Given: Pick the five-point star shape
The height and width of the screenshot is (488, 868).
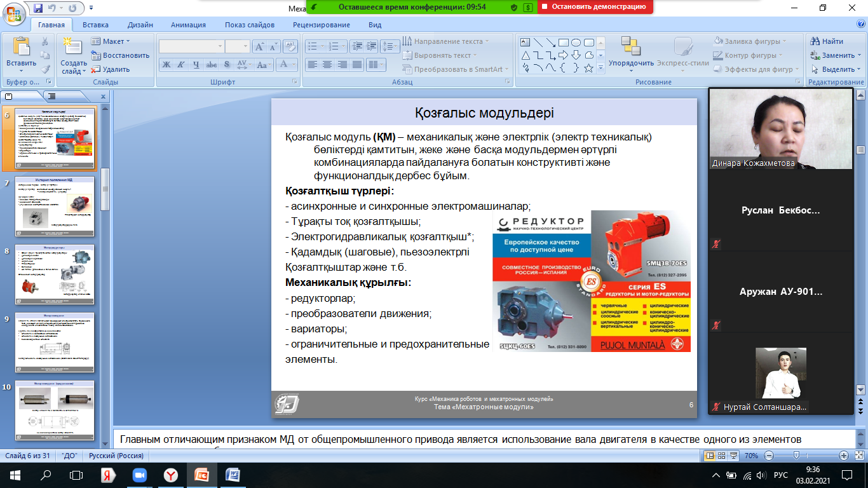Looking at the screenshot, I should click(588, 68).
